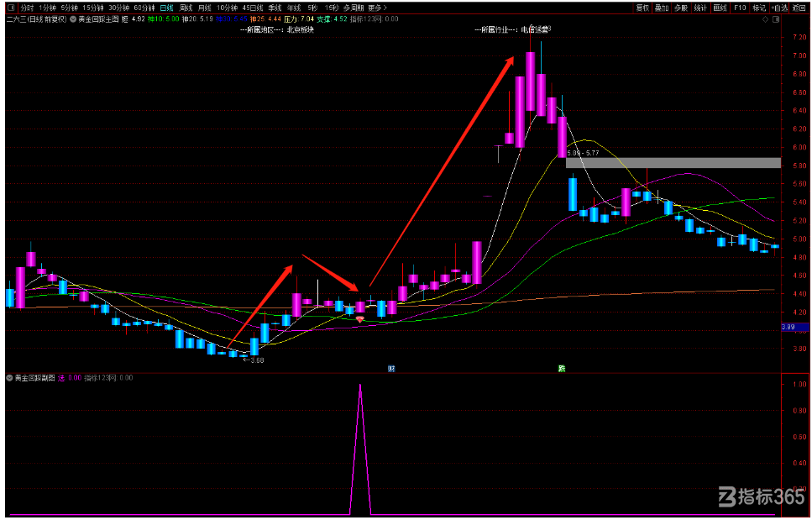Click the 画线 drawing button

(720, 8)
